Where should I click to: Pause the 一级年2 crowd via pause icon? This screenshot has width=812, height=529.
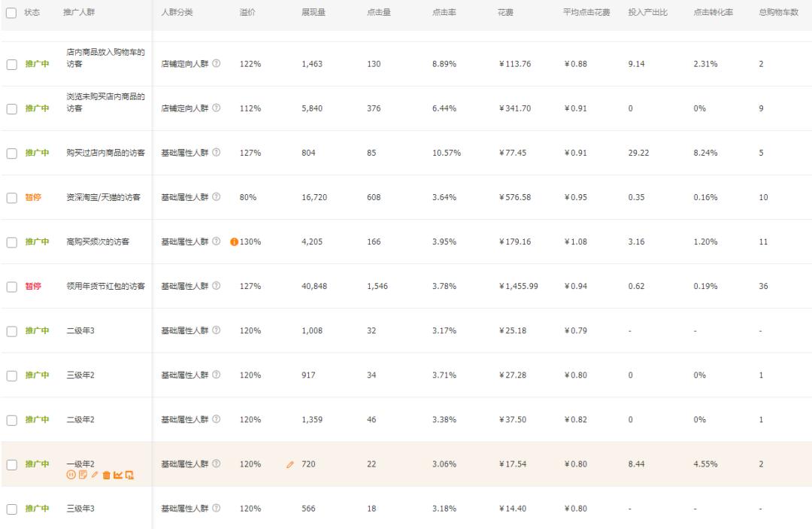pyautogui.click(x=72, y=475)
